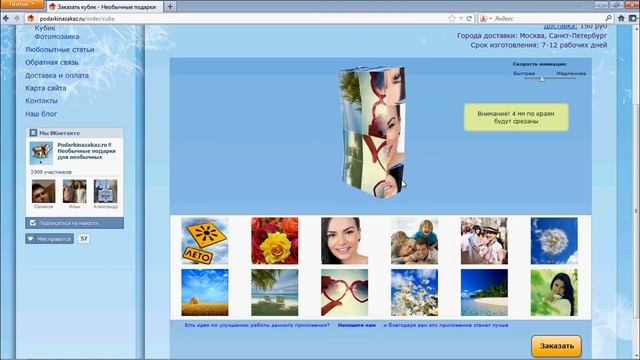Select the daisies against sky photo
The width and height of the screenshot is (640, 360).
(414, 292)
